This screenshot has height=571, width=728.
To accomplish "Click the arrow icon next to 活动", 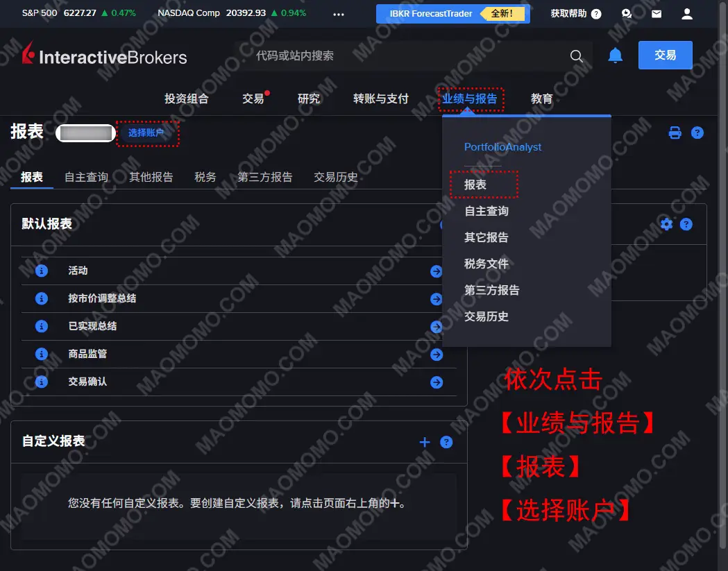I will [x=437, y=271].
